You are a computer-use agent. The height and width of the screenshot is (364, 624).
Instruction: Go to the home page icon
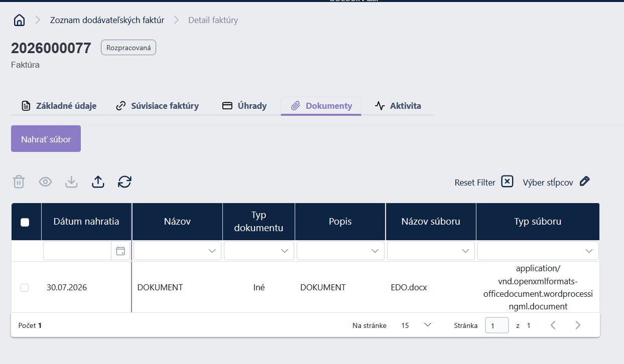pyautogui.click(x=19, y=21)
